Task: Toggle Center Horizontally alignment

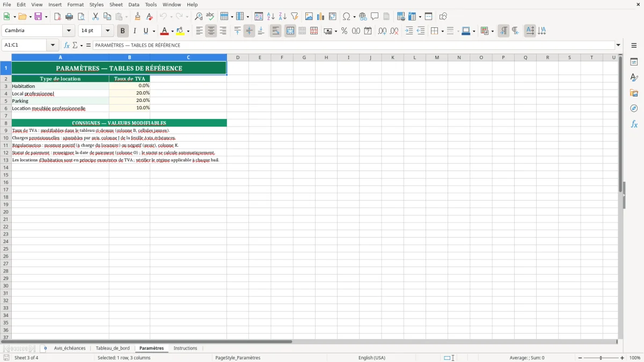Action: 211,31
